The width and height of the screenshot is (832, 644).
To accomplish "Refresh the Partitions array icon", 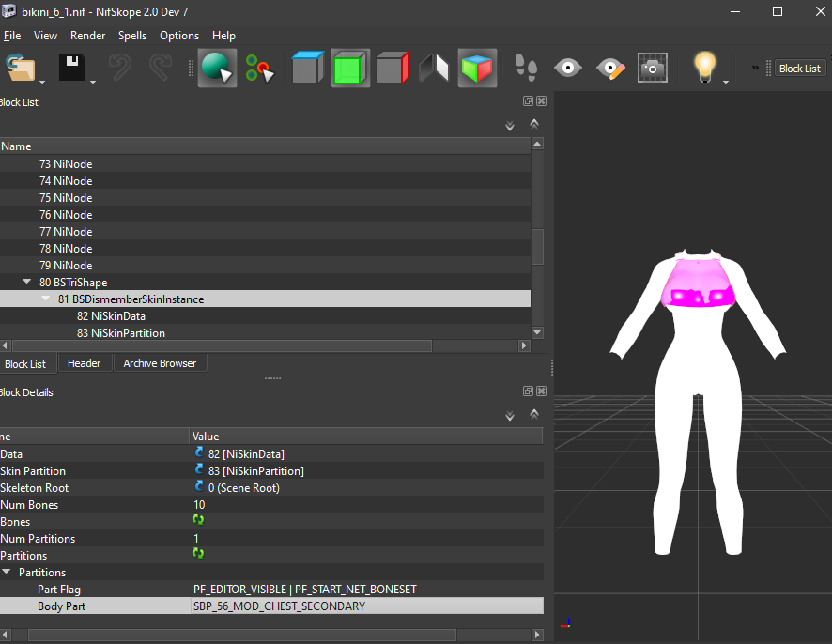I will [x=198, y=553].
